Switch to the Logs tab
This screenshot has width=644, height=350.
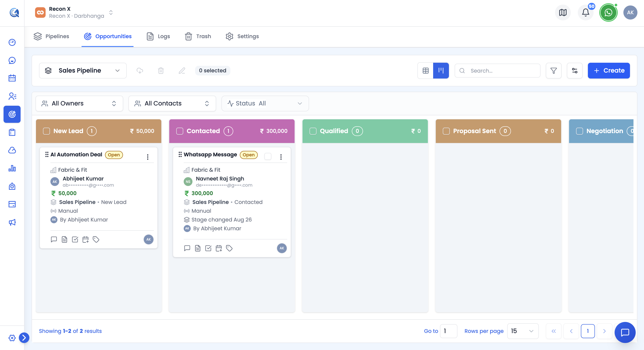158,36
